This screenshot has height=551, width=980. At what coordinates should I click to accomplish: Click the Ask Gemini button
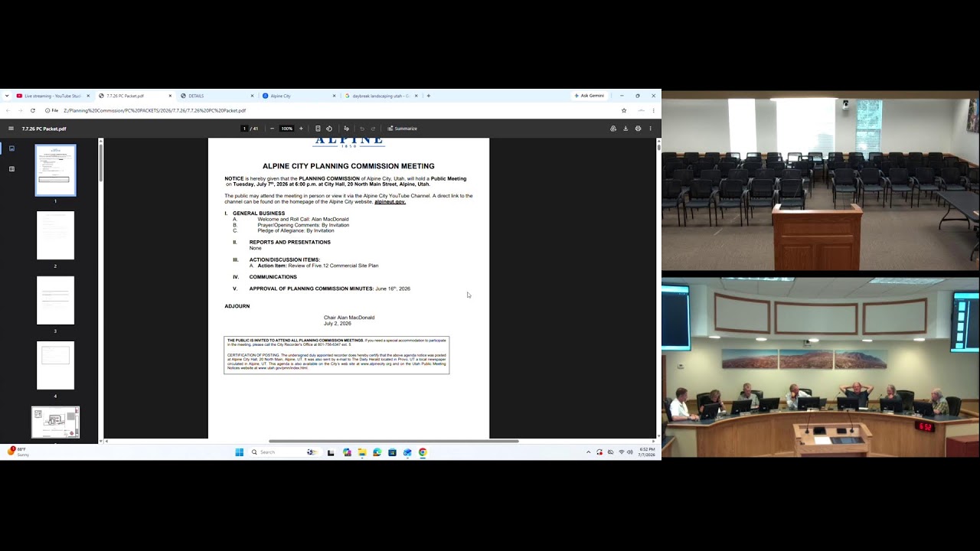[589, 96]
